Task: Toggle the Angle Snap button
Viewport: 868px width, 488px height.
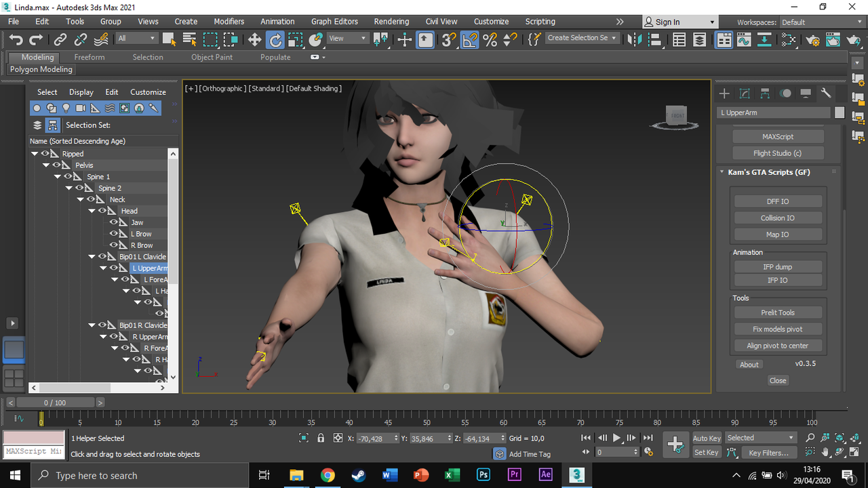Action: (469, 39)
